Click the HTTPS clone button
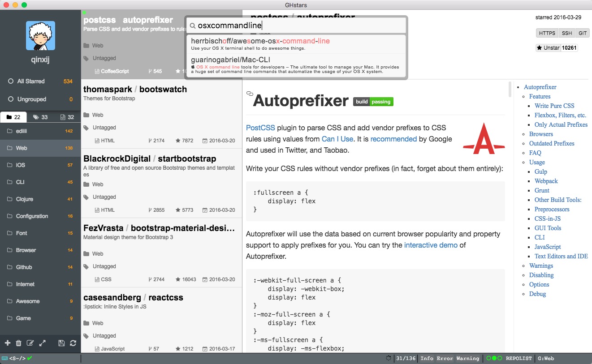 point(547,33)
